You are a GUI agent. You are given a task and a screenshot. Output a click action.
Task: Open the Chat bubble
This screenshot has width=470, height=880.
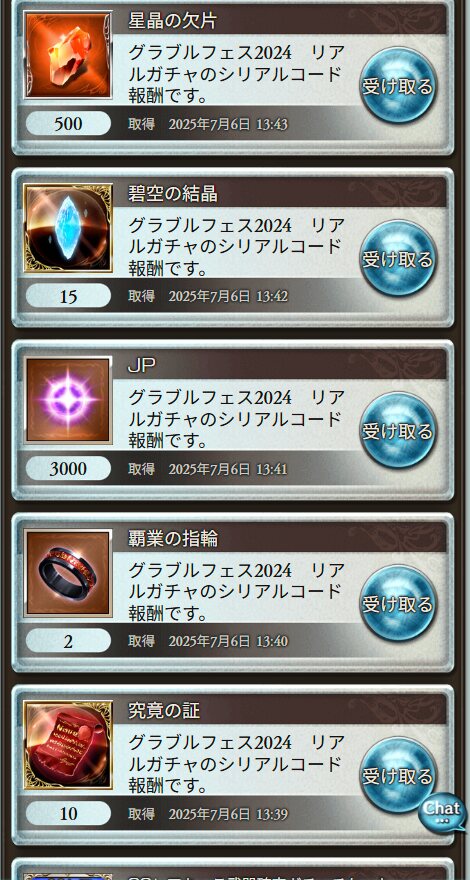(443, 812)
